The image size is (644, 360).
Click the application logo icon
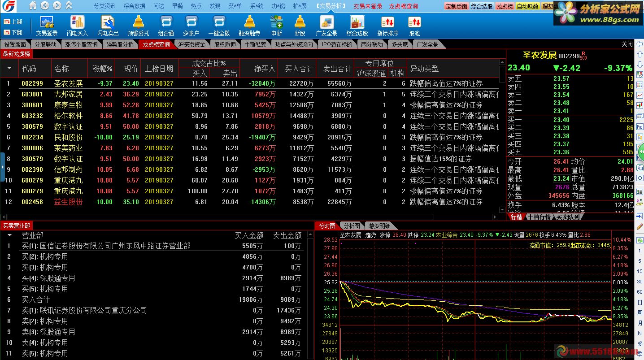9,6
